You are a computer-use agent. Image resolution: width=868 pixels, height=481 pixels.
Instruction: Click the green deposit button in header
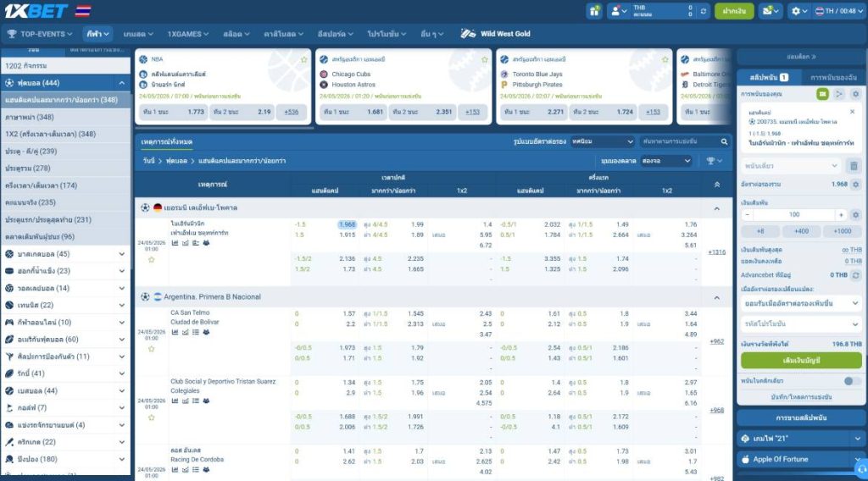734,10
